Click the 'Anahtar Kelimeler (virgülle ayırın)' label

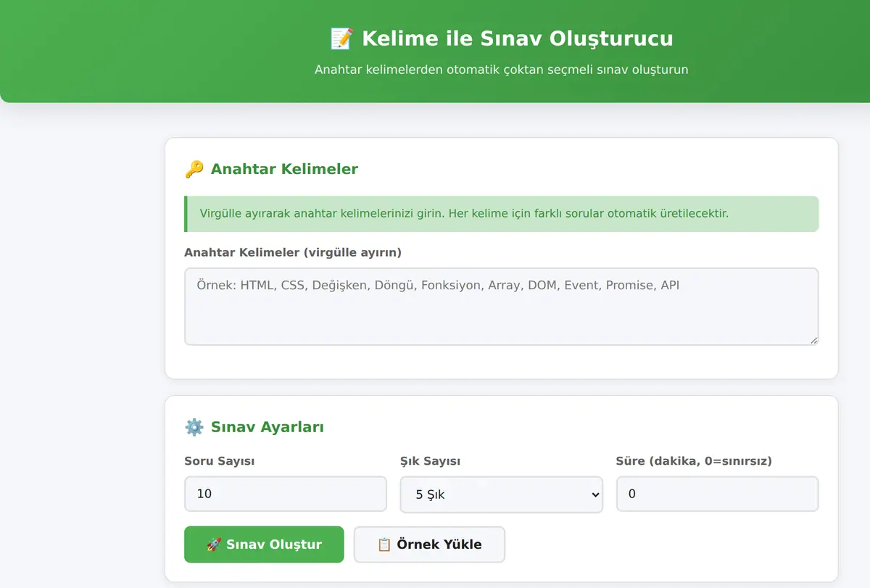coord(293,252)
